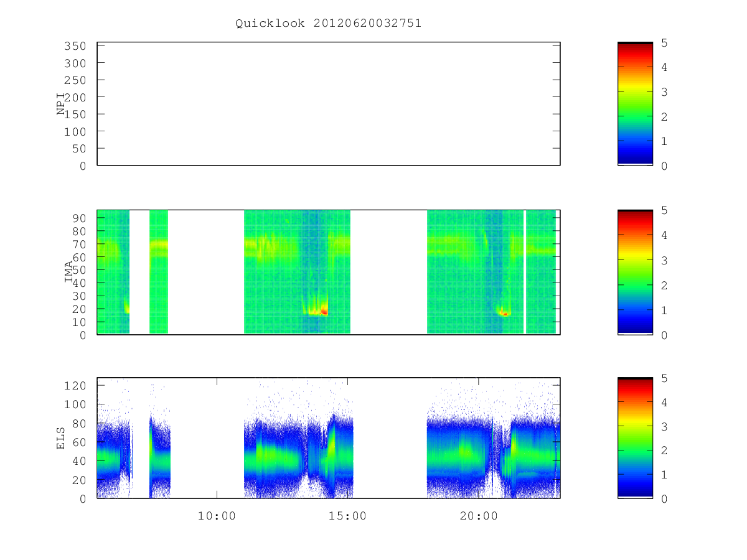Viewport: 747px width, 560px height.
Task: Click the 15:00 time axis label
Action: click(347, 516)
